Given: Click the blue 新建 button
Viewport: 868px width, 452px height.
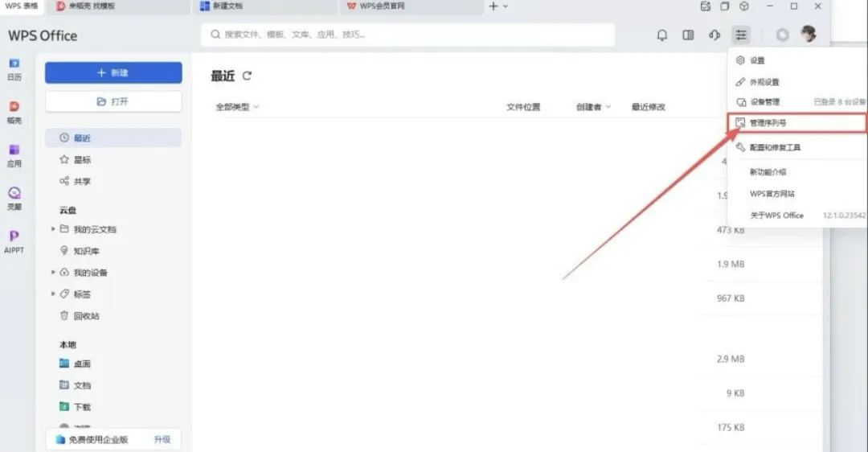Looking at the screenshot, I should point(113,72).
